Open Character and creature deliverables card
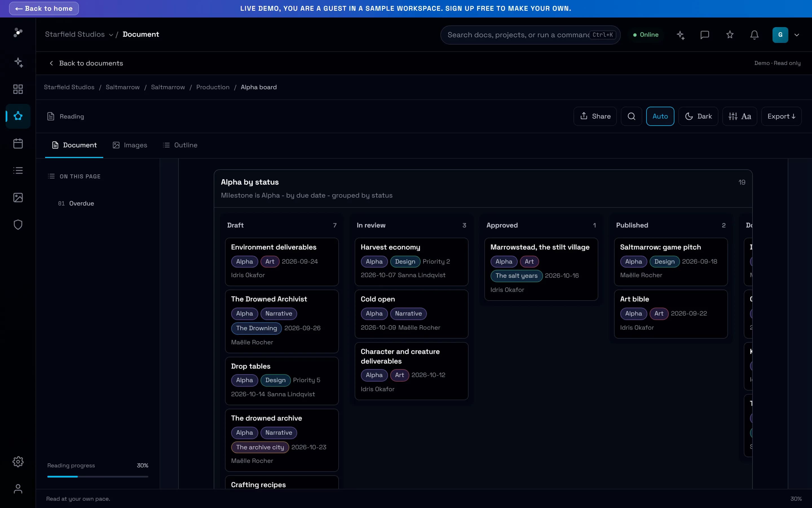Viewport: 812px width, 508px height. click(411, 371)
